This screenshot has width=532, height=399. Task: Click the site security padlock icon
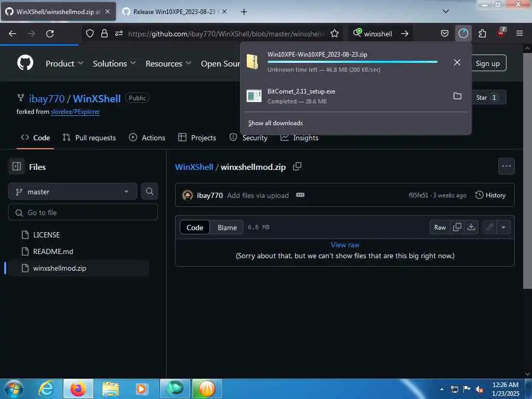click(x=104, y=34)
